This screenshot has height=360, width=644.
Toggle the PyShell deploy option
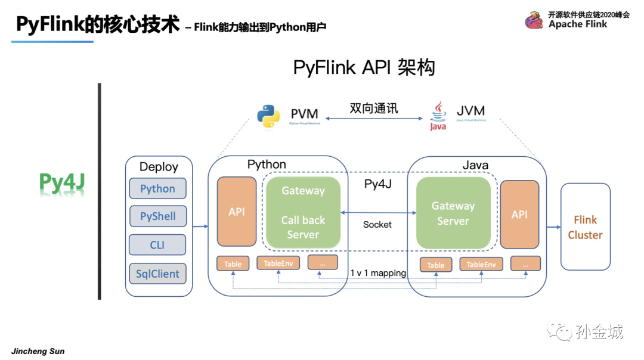click(157, 216)
